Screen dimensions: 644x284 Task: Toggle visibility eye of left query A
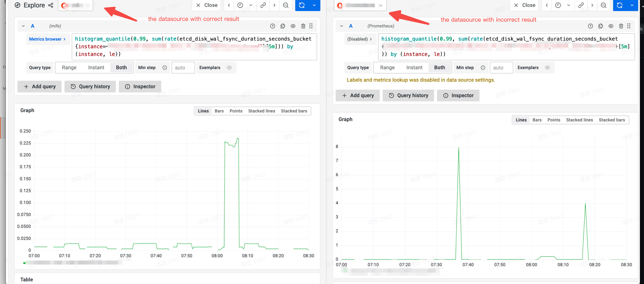point(293,26)
